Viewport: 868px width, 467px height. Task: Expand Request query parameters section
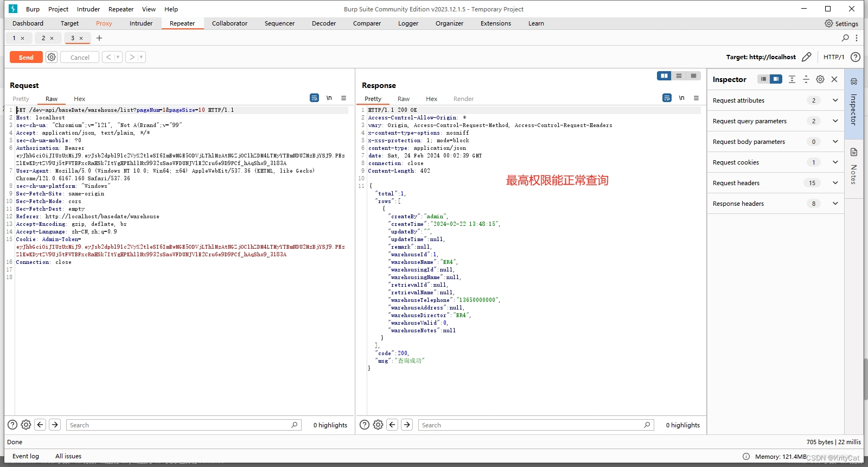click(776, 121)
